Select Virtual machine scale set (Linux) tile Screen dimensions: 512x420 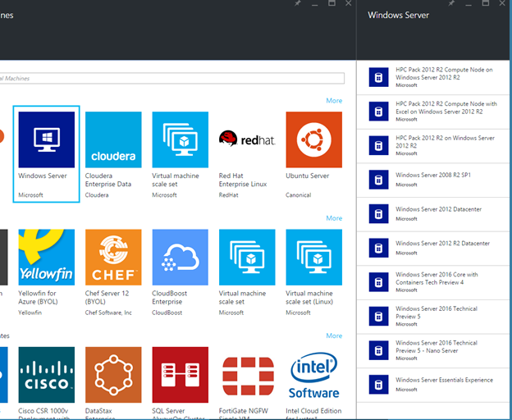(313, 257)
